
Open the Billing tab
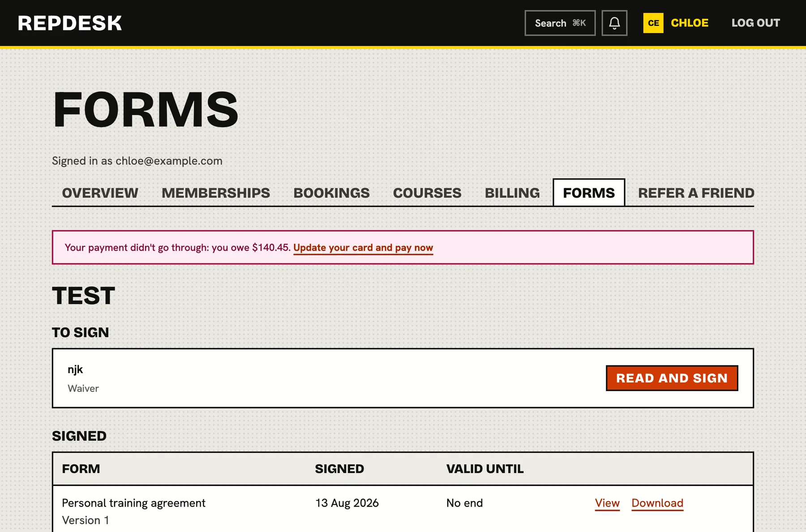(512, 193)
